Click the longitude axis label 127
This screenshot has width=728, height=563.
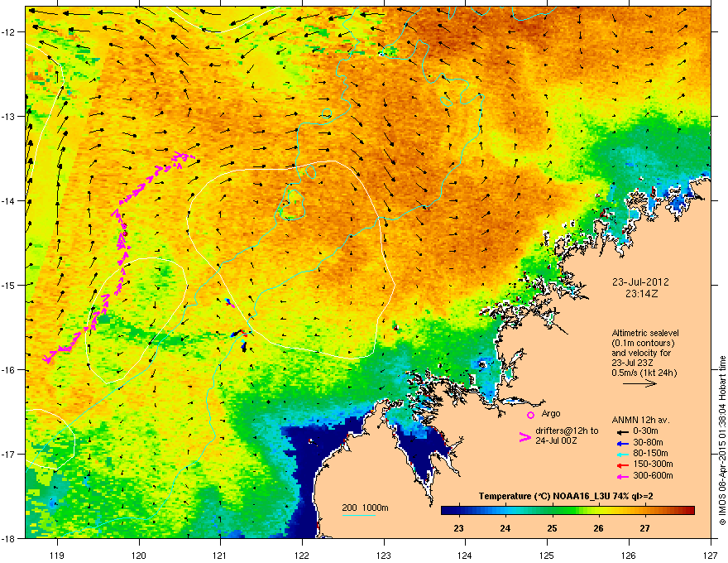coord(711,555)
